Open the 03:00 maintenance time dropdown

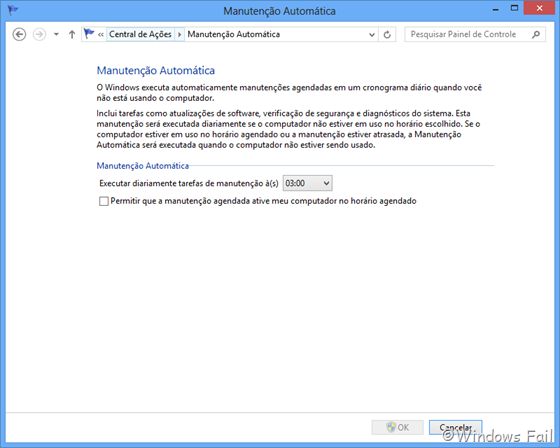coord(308,183)
